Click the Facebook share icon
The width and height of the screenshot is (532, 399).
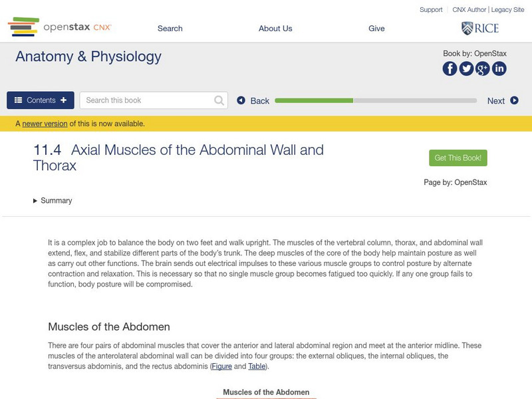point(450,68)
